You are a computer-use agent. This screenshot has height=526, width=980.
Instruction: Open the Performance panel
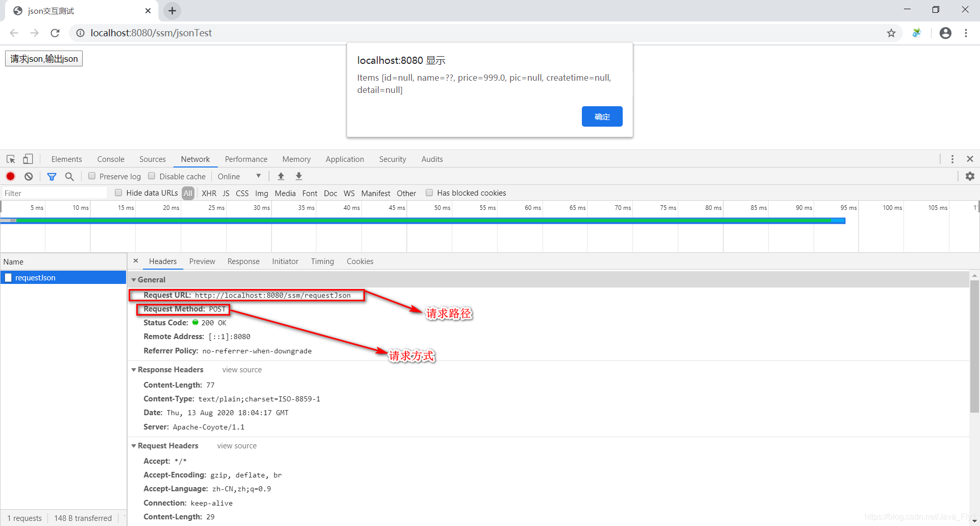pyautogui.click(x=246, y=159)
